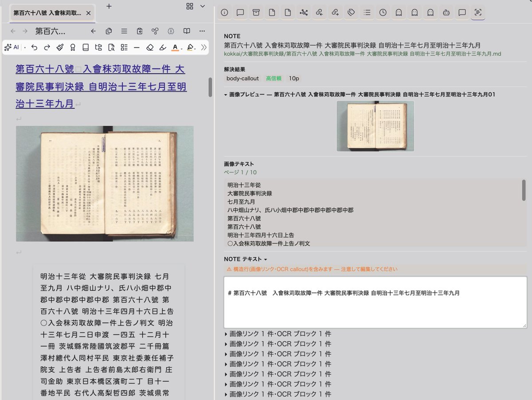Select the active OCR scan-text panel icon
The image size is (532, 400).
[477, 12]
